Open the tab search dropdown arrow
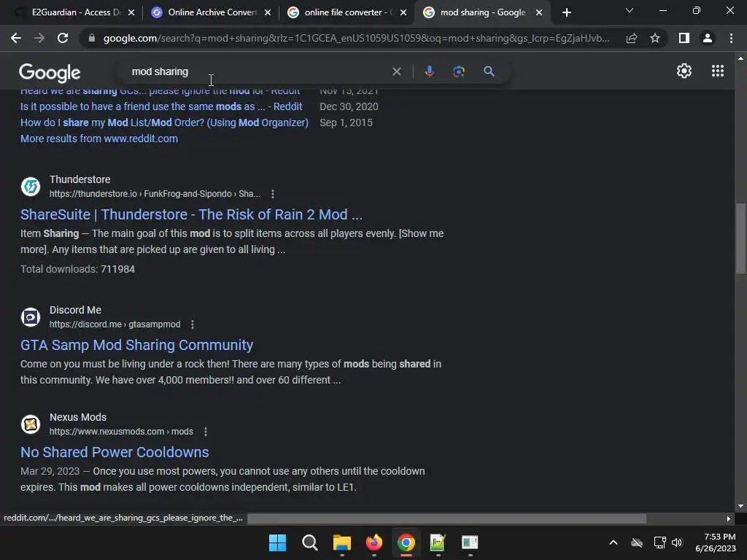Viewport: 747px width, 560px height. (x=630, y=10)
